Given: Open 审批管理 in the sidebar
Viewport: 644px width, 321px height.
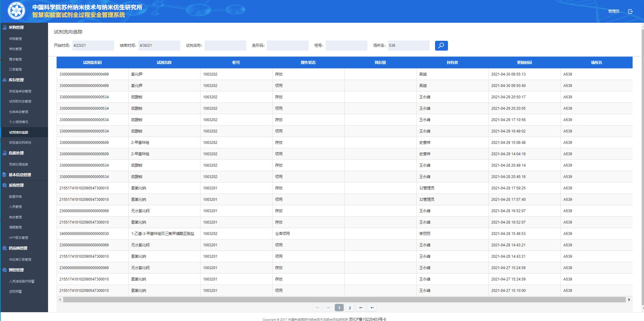Looking at the screenshot, I should (x=15, y=49).
